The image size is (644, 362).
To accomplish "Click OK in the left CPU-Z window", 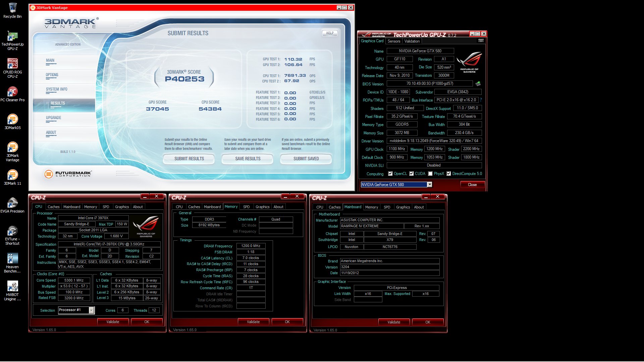I will [147, 322].
